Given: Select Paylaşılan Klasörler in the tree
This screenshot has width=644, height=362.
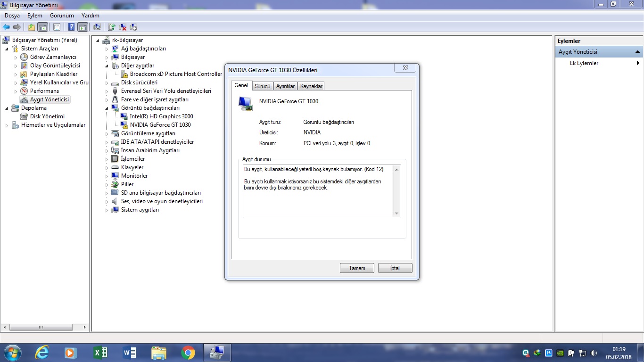Looking at the screenshot, I should 54,74.
